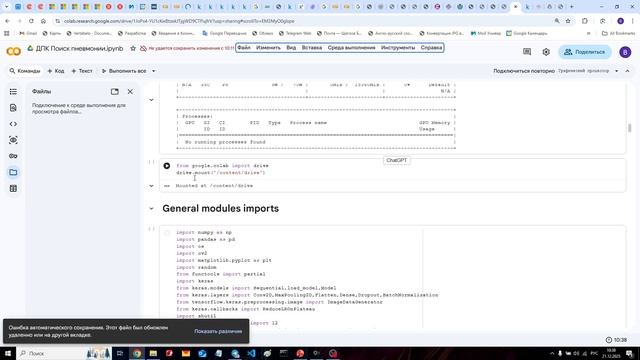Open the code snippets sidebar icon
The width and height of the screenshot is (640, 360).
click(x=13, y=124)
